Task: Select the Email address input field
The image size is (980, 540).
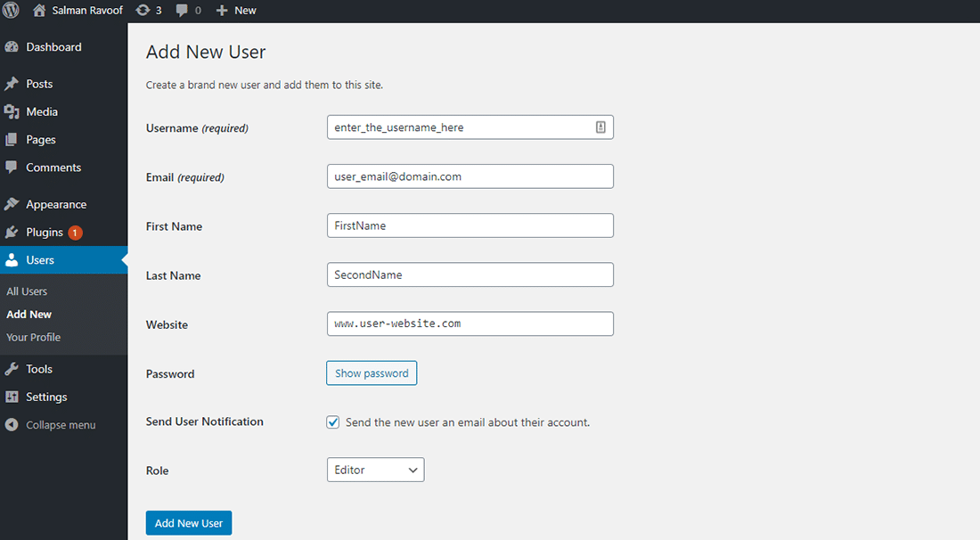Action: pyautogui.click(x=470, y=176)
